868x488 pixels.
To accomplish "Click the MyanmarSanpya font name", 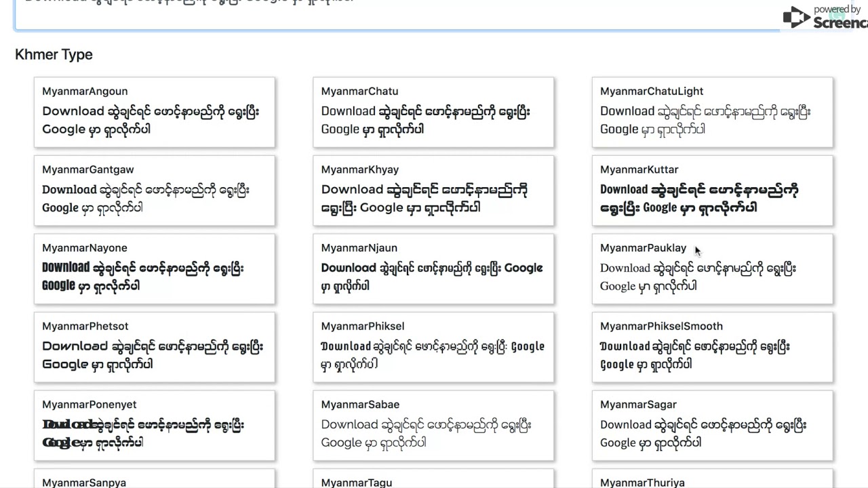I will click(x=84, y=483).
